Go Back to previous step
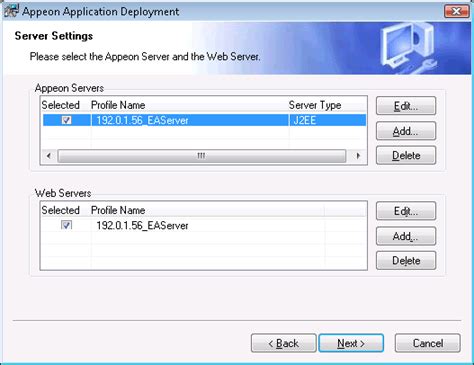 pos(284,343)
